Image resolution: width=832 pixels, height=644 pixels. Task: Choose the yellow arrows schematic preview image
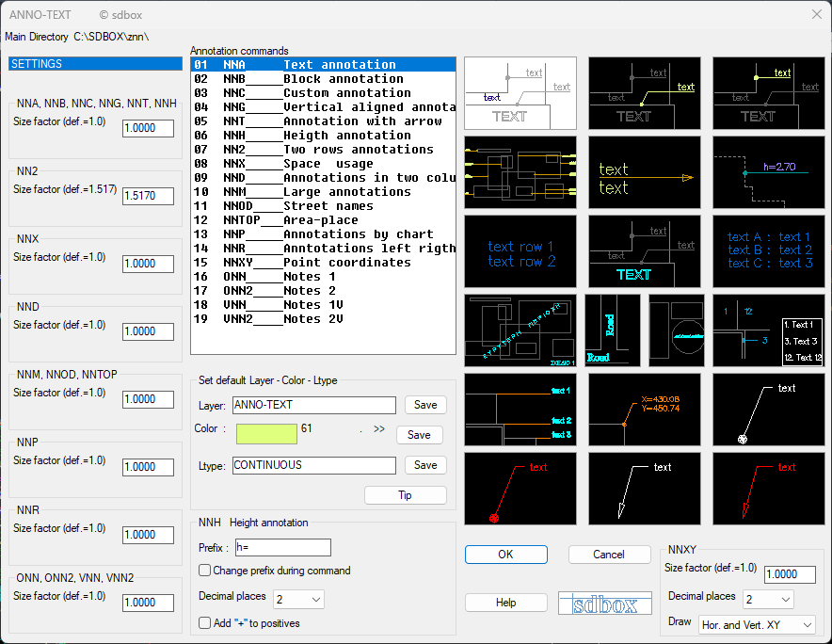(520, 172)
